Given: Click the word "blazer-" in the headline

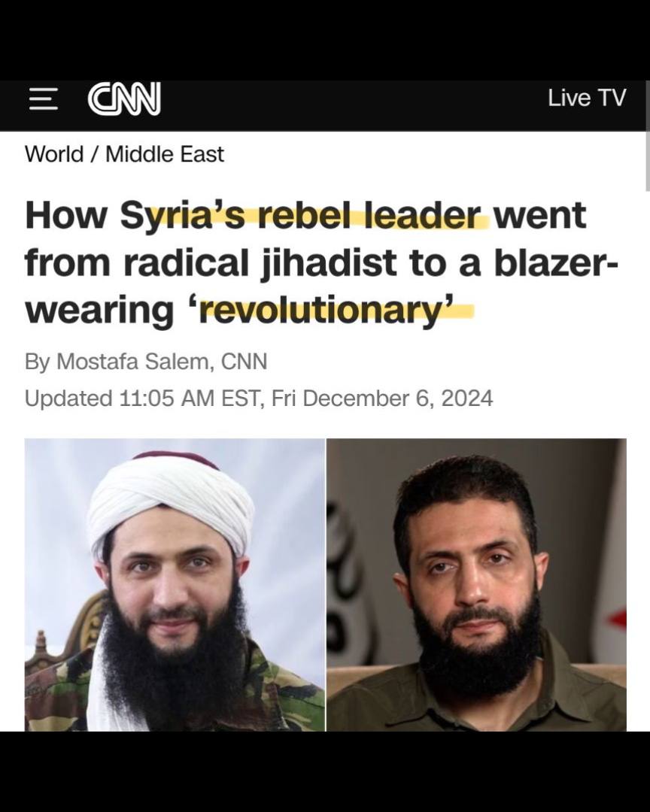Looking at the screenshot, I should point(556,262).
